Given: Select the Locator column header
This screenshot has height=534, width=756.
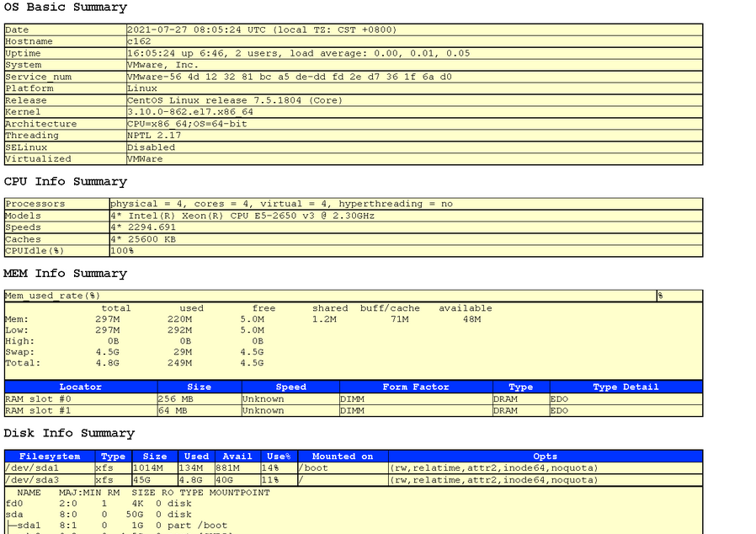Looking at the screenshot, I should [x=80, y=387].
